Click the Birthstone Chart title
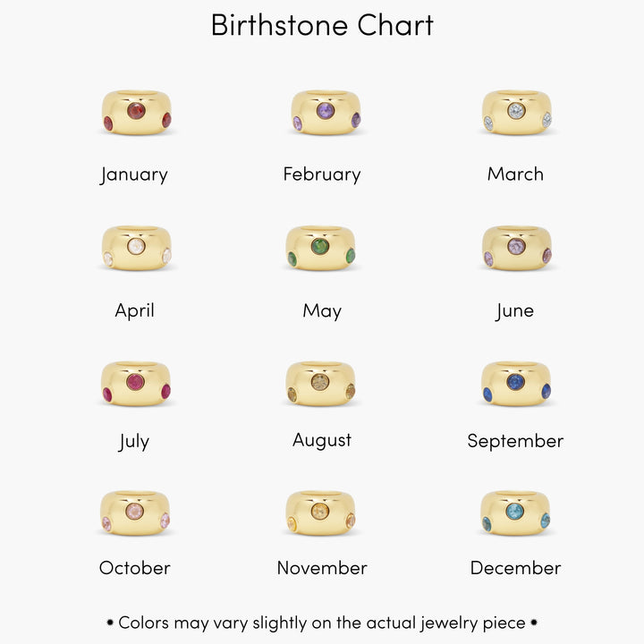The width and height of the screenshot is (644, 644). click(322, 25)
